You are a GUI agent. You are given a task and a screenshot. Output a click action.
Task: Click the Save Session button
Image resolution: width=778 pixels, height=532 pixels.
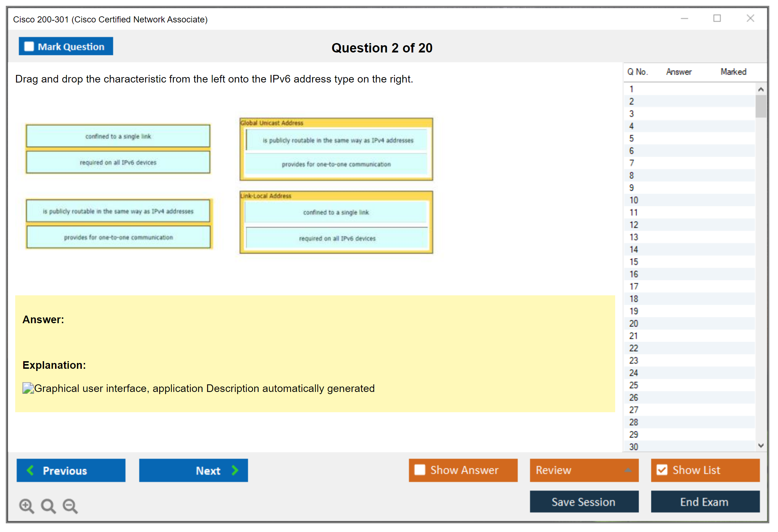click(584, 502)
